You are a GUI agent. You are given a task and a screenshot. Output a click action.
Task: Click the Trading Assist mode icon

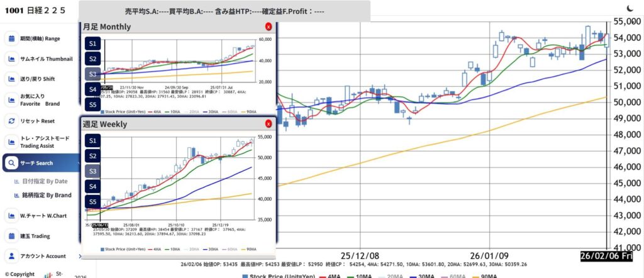pyautogui.click(x=12, y=142)
